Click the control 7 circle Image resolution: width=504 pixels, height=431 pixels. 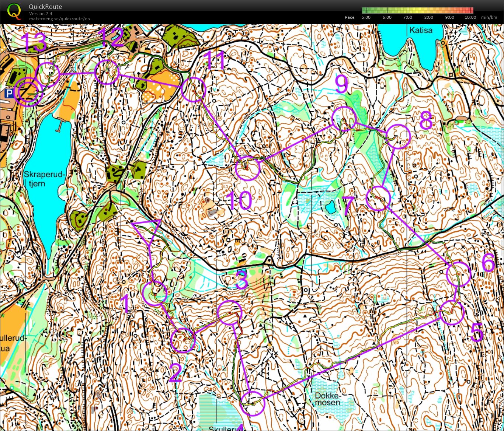pos(378,199)
